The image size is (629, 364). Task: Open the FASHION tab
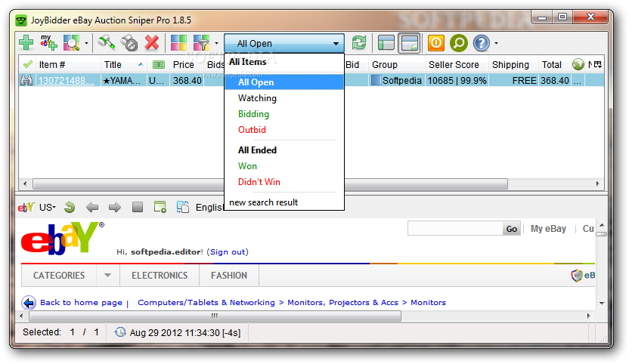tap(229, 276)
